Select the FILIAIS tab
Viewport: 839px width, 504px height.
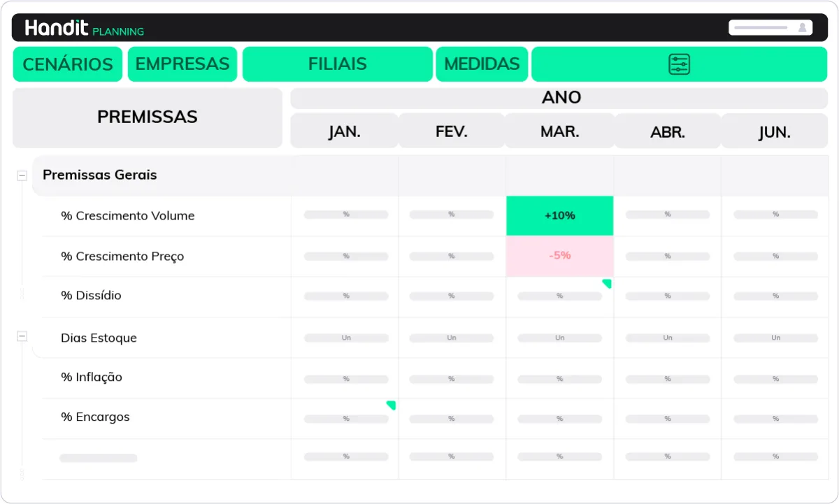pyautogui.click(x=338, y=64)
